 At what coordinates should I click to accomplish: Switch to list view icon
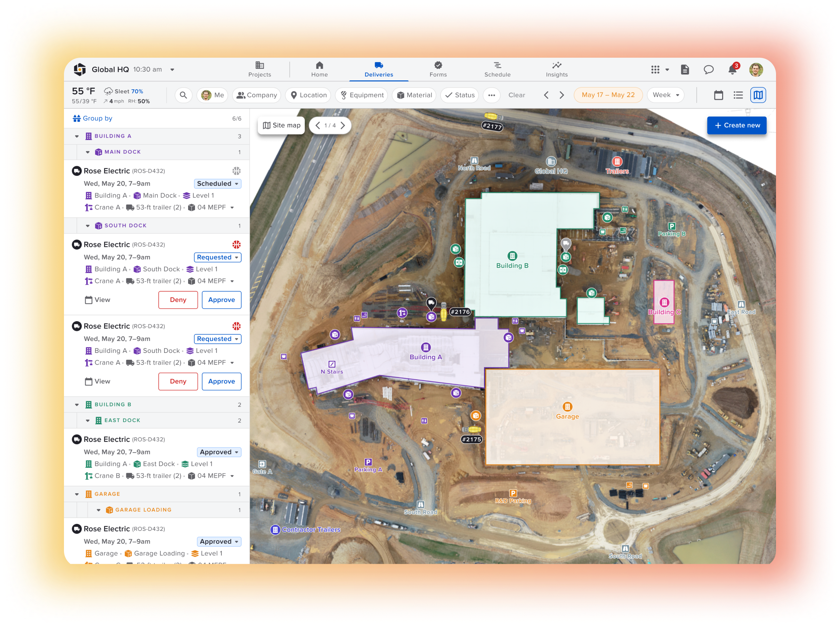[738, 95]
